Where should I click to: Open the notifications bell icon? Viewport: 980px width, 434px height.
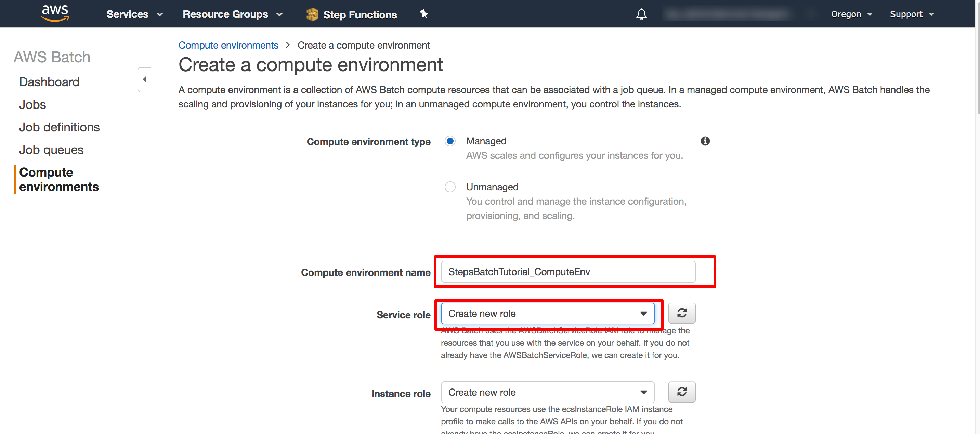pyautogui.click(x=641, y=14)
